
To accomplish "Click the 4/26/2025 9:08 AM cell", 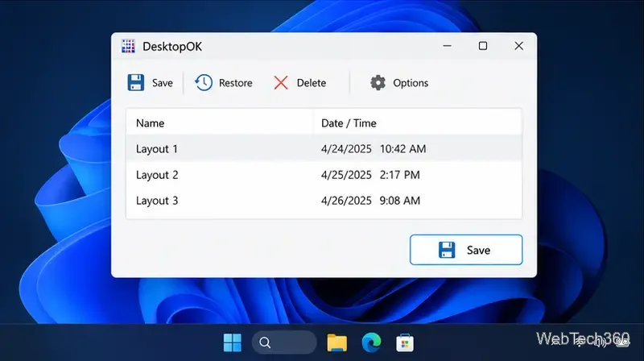I will coord(370,201).
